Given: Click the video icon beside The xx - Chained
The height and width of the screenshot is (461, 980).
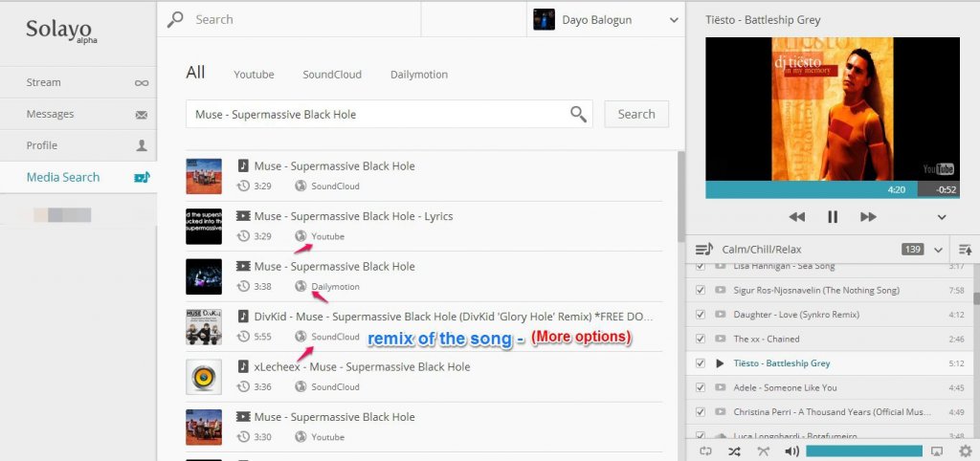Looking at the screenshot, I should tap(720, 339).
